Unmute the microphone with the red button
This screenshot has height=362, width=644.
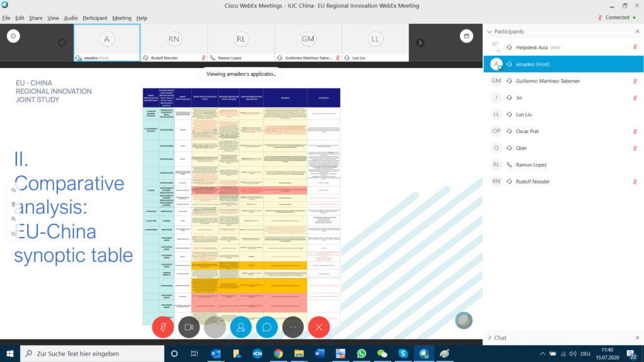coord(163,327)
